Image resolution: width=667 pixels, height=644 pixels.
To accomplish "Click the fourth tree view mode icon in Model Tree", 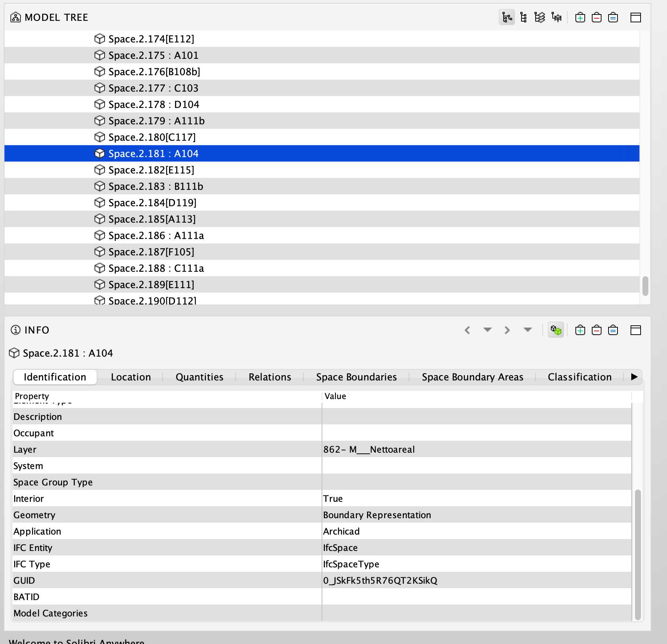I will pos(556,17).
